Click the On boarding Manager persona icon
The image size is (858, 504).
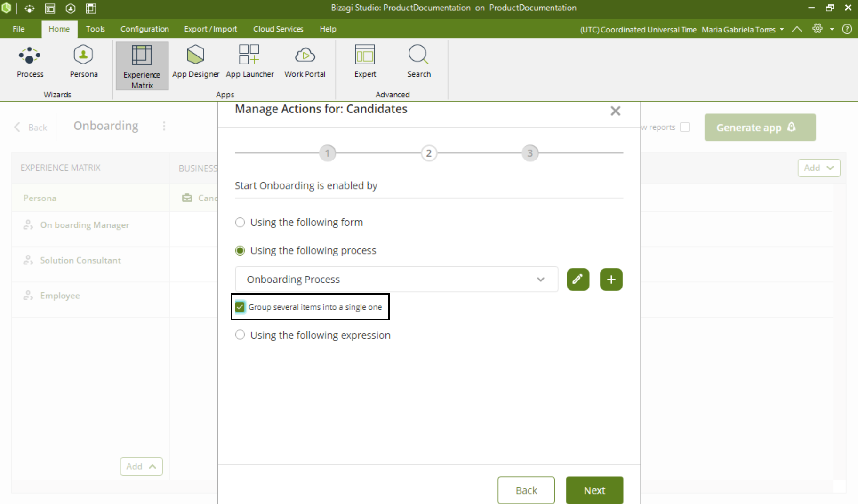(x=28, y=225)
